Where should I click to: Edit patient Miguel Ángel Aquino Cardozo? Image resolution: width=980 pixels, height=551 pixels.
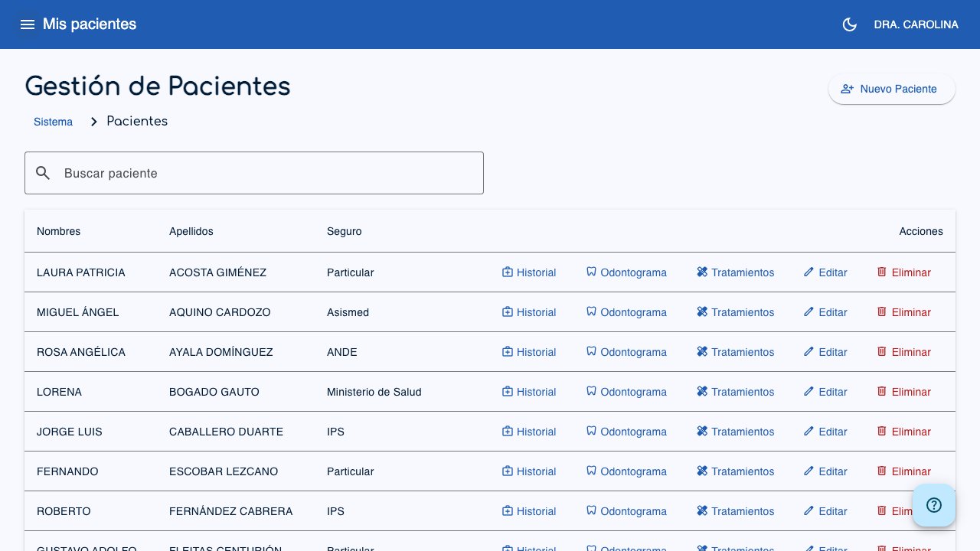point(825,312)
